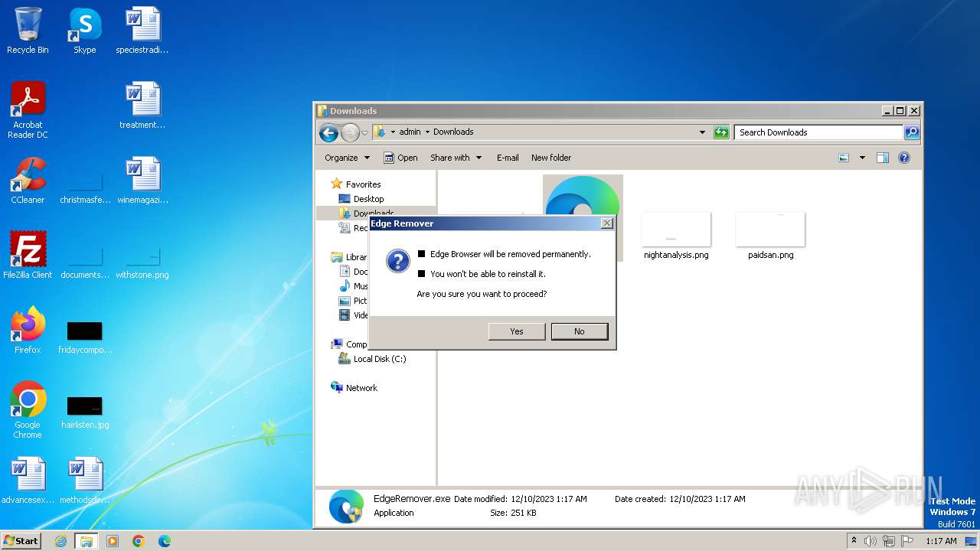Select advancesex Word document on desktop

click(28, 481)
